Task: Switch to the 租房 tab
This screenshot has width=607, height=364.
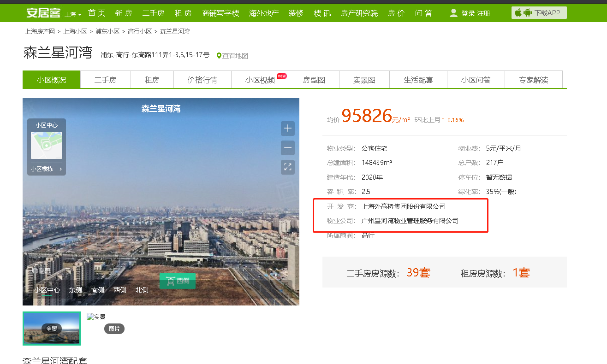Action: [152, 80]
